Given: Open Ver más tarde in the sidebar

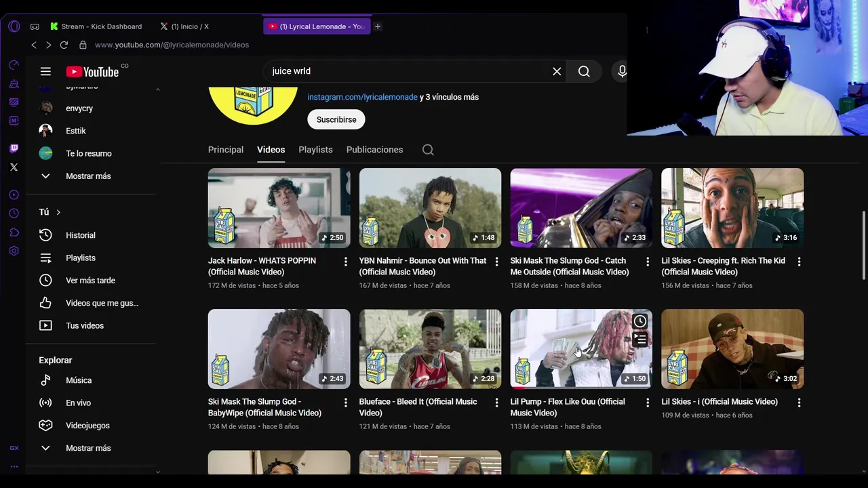Looking at the screenshot, I should (91, 281).
